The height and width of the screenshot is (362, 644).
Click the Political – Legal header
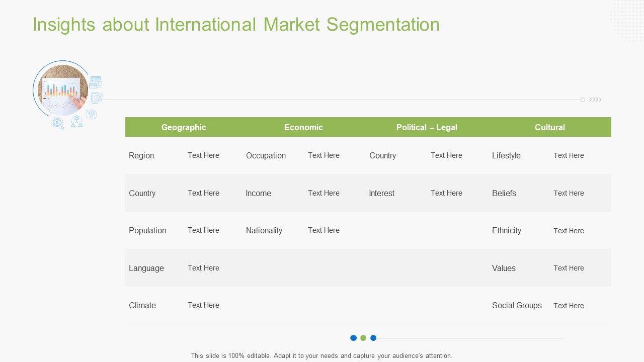point(427,127)
